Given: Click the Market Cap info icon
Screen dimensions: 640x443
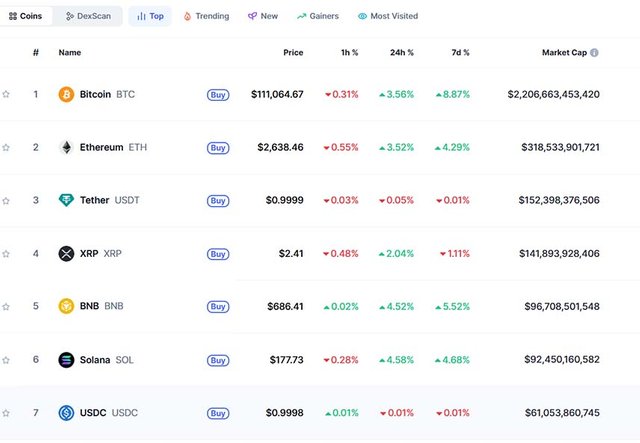Looking at the screenshot, I should (594, 53).
